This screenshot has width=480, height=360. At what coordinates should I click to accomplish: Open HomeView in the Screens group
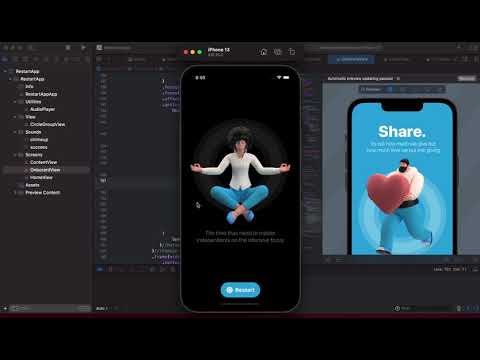(41, 178)
